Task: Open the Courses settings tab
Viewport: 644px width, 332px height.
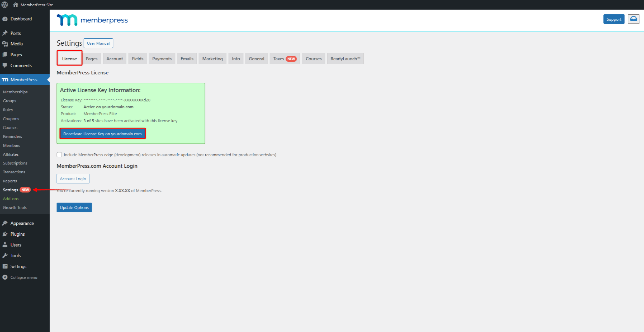Action: (314, 59)
